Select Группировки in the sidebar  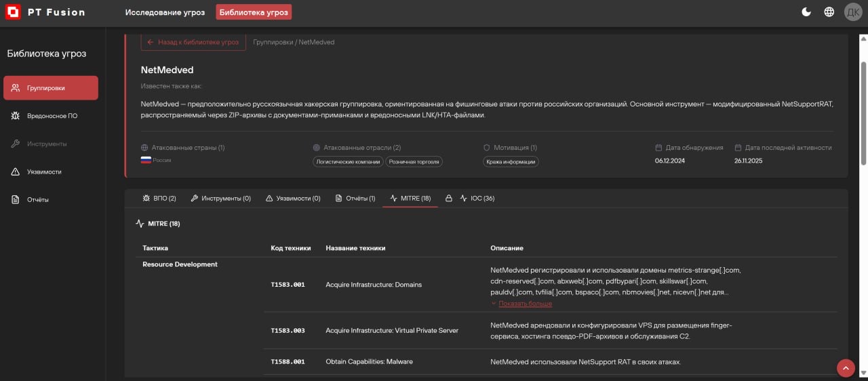51,88
